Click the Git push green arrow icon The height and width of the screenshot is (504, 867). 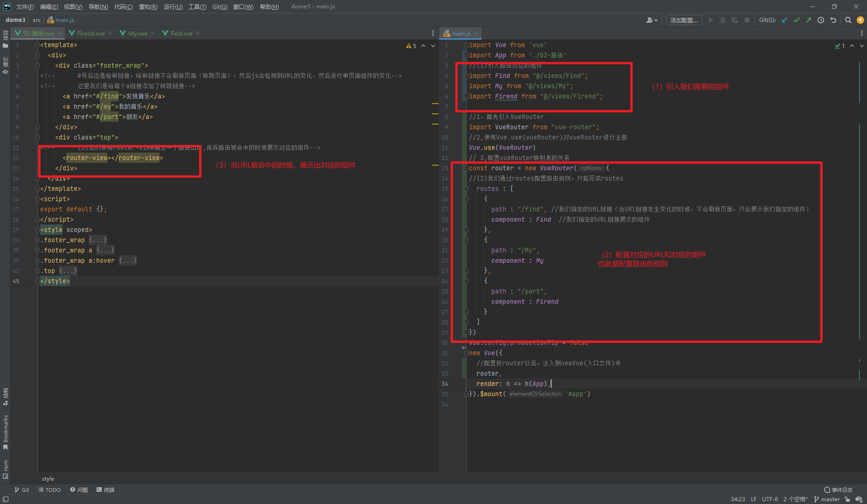tap(809, 20)
